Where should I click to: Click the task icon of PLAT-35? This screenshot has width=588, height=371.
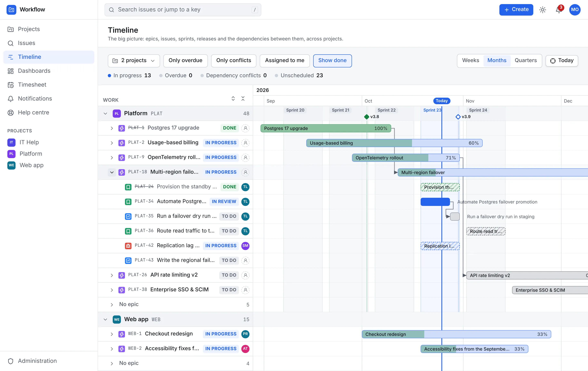[128, 217]
